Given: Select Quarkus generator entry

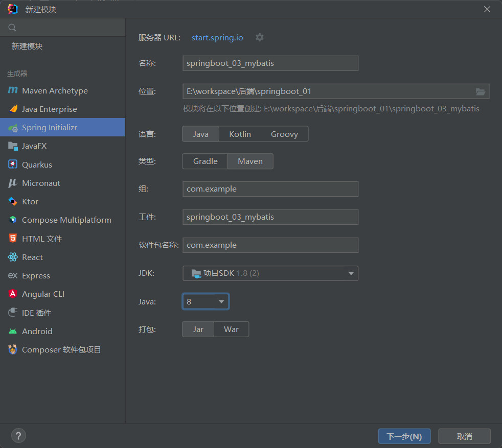Looking at the screenshot, I should (63, 164).
